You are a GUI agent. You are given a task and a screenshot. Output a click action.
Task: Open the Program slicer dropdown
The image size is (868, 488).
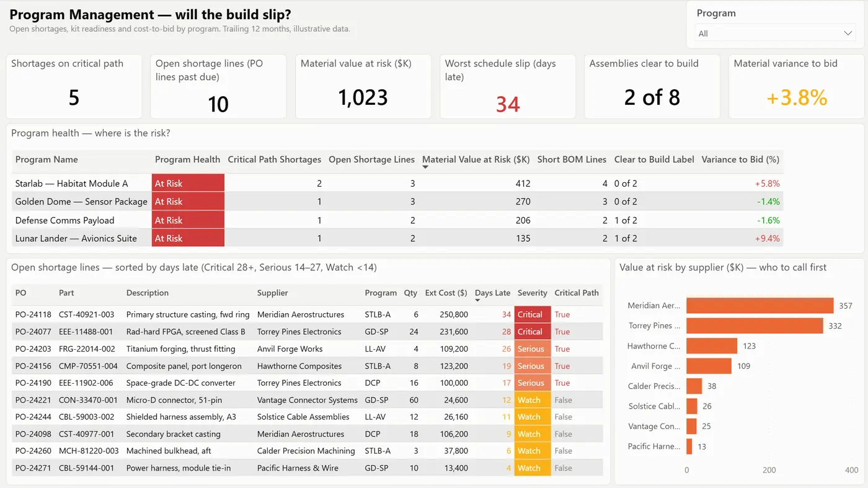[x=776, y=33]
